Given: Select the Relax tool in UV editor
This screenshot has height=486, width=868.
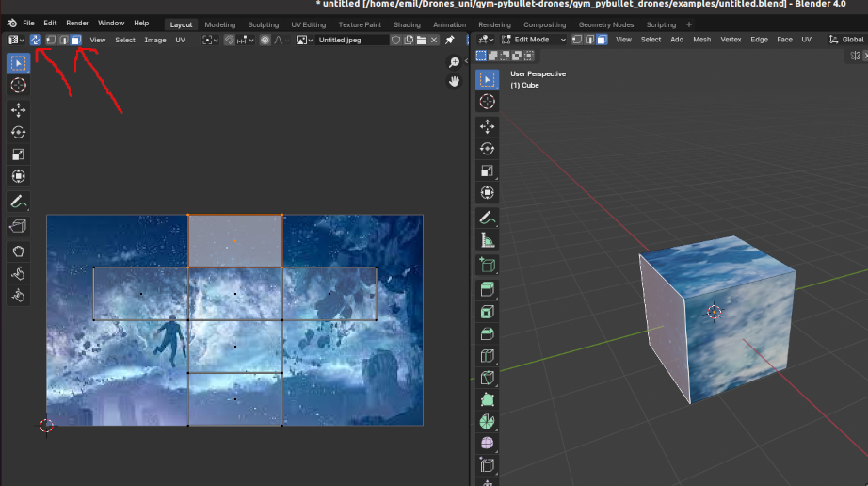Looking at the screenshot, I should (x=18, y=274).
